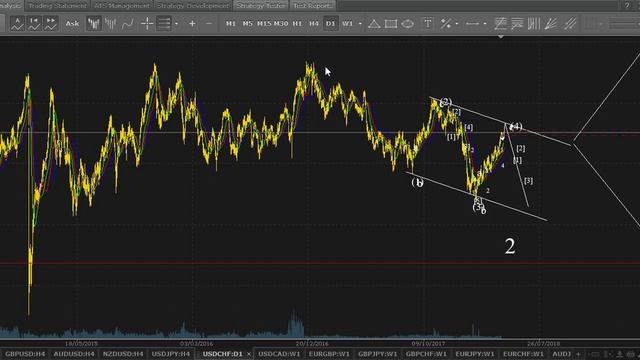Click the large '2' wave label
The height and width of the screenshot is (360, 640).
(x=510, y=247)
